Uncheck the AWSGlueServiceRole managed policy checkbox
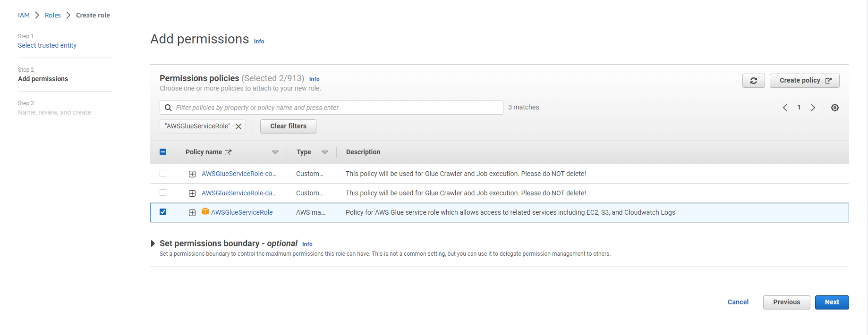The height and width of the screenshot is (335, 868). (x=163, y=212)
